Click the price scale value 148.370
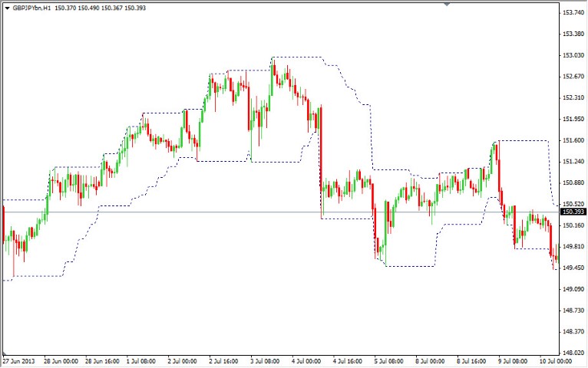 573,332
